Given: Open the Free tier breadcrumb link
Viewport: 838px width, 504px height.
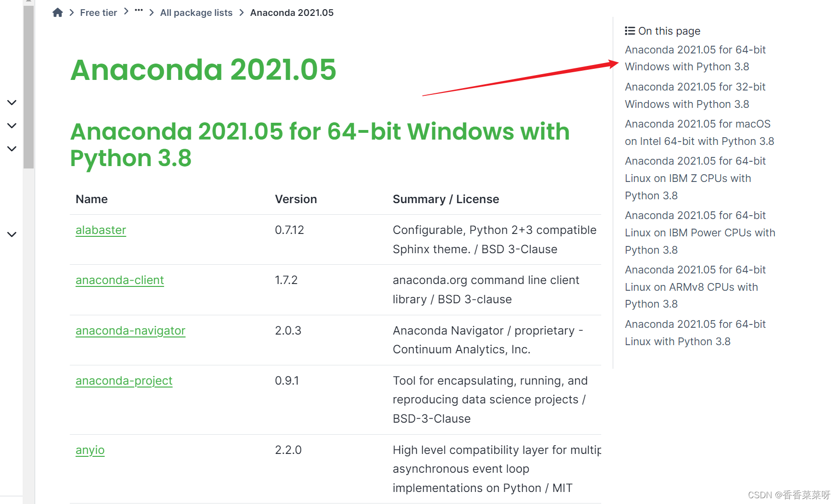Looking at the screenshot, I should click(98, 13).
